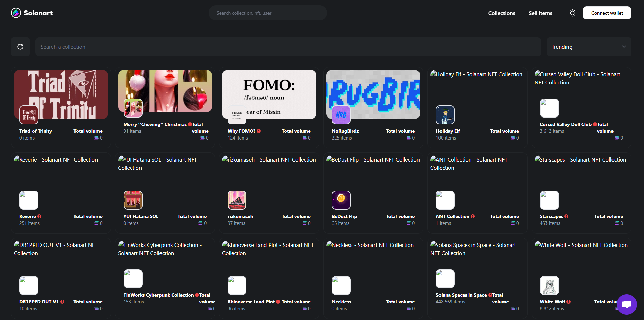Click the rizkumaseh avatar icon
Viewport: 644px width, 320px height.
pos(237,200)
